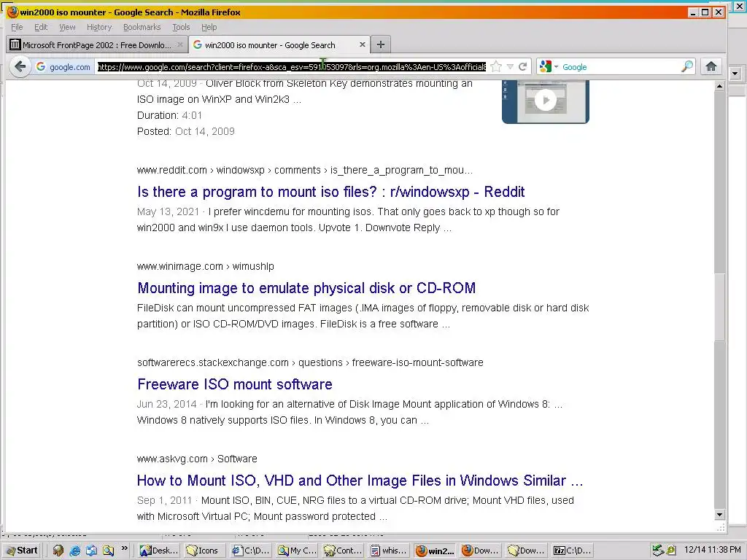Open a new tab with plus button
The width and height of the screenshot is (747, 560).
(380, 44)
